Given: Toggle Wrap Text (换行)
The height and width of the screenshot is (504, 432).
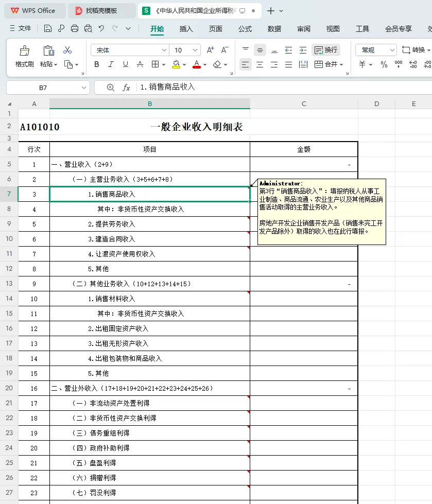Looking at the screenshot, I should pyautogui.click(x=326, y=50).
